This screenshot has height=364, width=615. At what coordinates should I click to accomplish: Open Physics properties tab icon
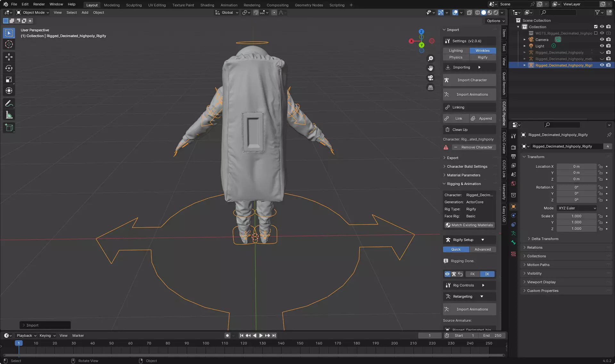(x=513, y=215)
